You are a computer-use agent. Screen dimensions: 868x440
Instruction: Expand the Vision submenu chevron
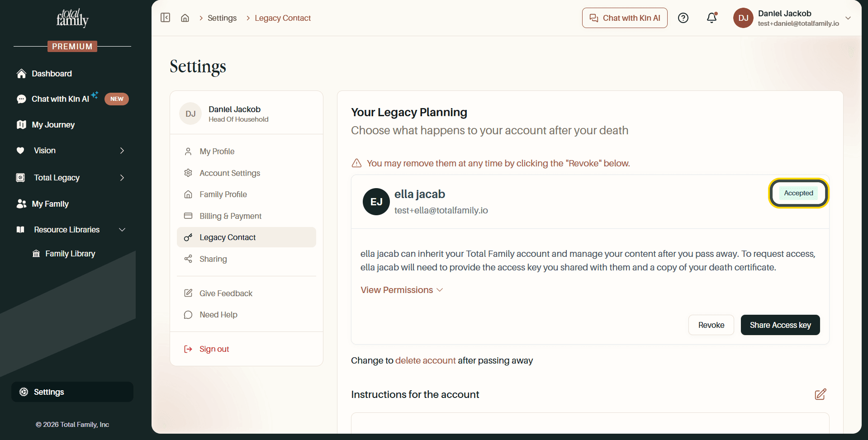tap(122, 151)
